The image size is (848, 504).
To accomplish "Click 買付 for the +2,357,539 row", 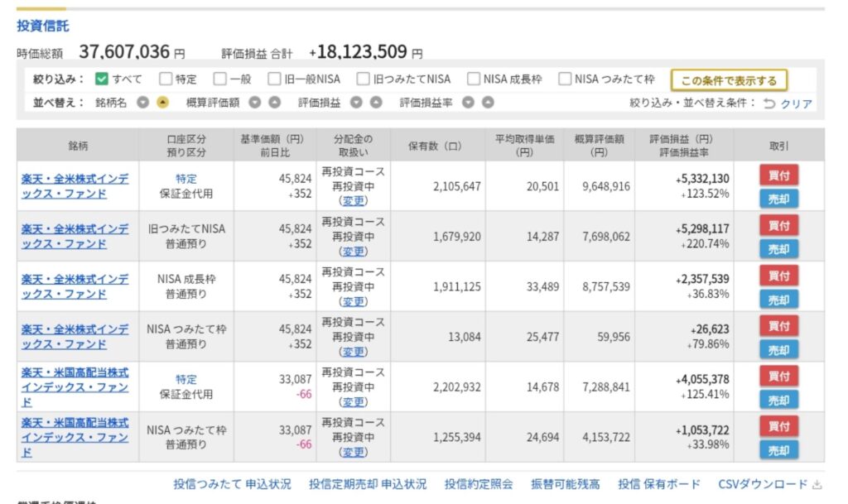I will (778, 276).
